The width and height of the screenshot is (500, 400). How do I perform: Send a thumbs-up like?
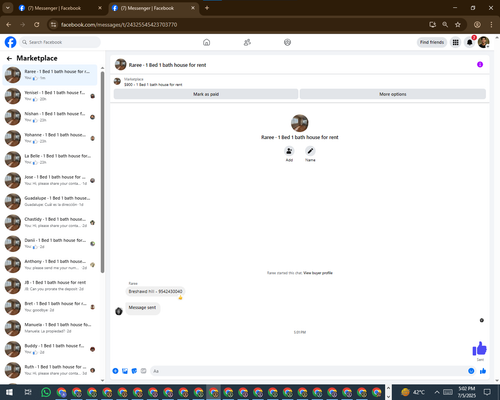tap(483, 371)
